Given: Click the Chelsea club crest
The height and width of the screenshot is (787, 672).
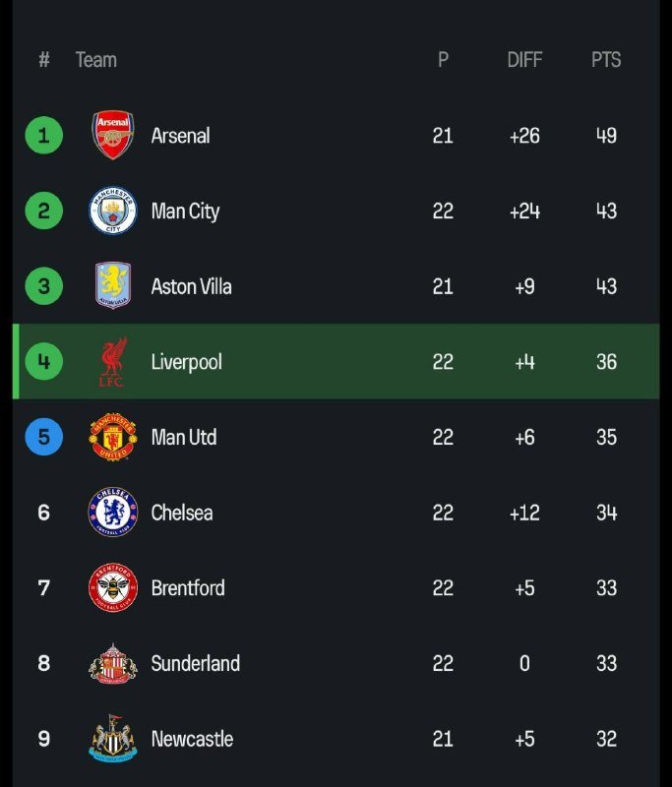Looking at the screenshot, I should pos(113,513).
